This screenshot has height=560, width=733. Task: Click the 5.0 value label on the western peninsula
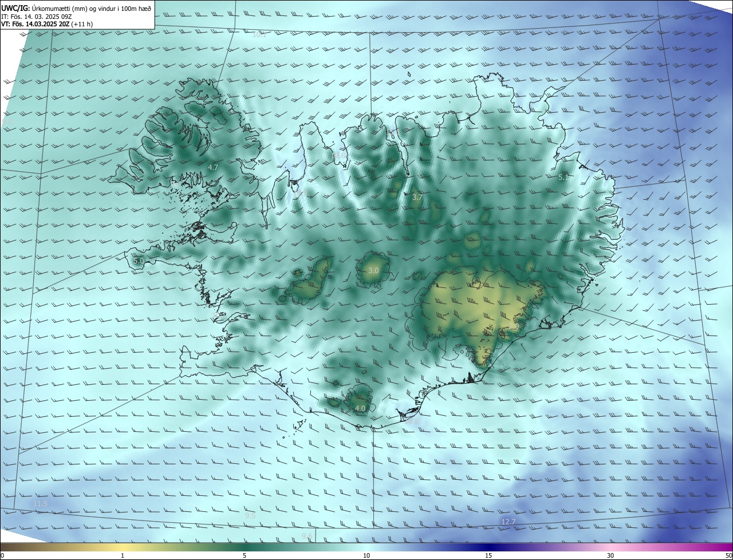click(139, 261)
